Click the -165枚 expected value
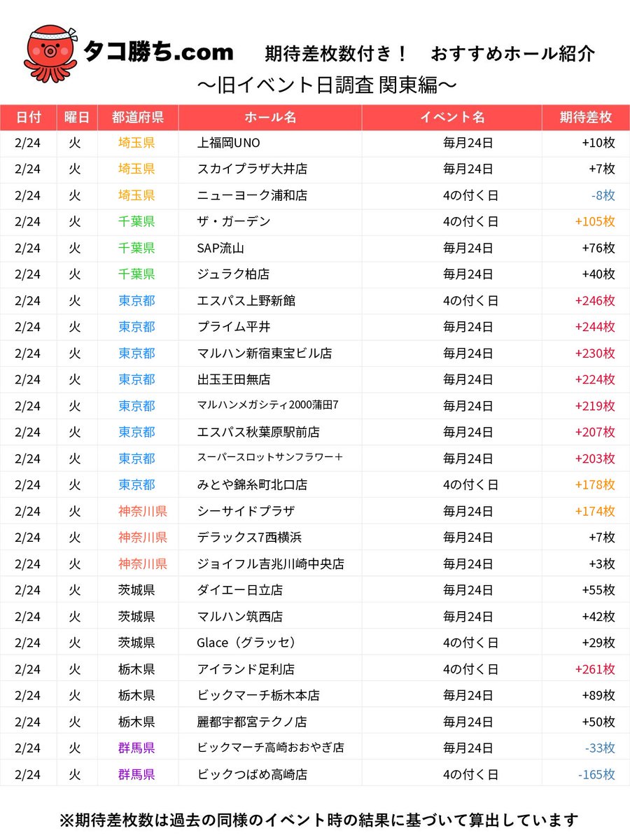The image size is (630, 840). [x=596, y=774]
